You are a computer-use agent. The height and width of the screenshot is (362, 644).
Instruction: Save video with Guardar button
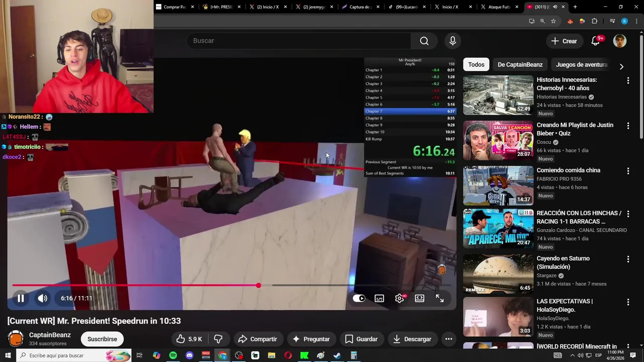coord(361,339)
